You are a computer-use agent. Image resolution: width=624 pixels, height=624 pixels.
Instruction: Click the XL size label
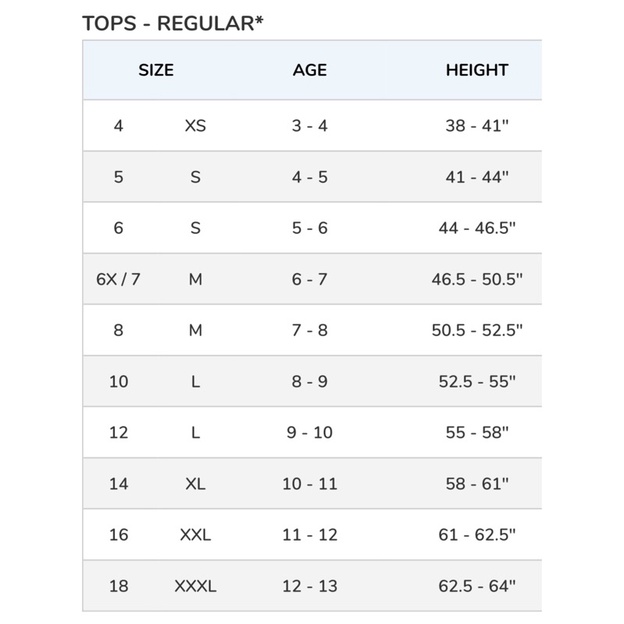point(195,484)
